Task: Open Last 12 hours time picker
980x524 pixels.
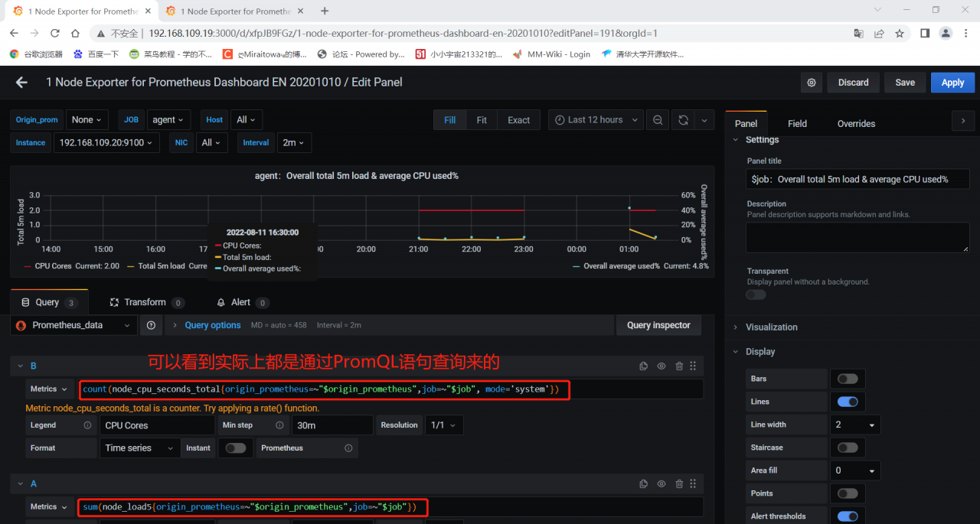Action: (x=596, y=120)
